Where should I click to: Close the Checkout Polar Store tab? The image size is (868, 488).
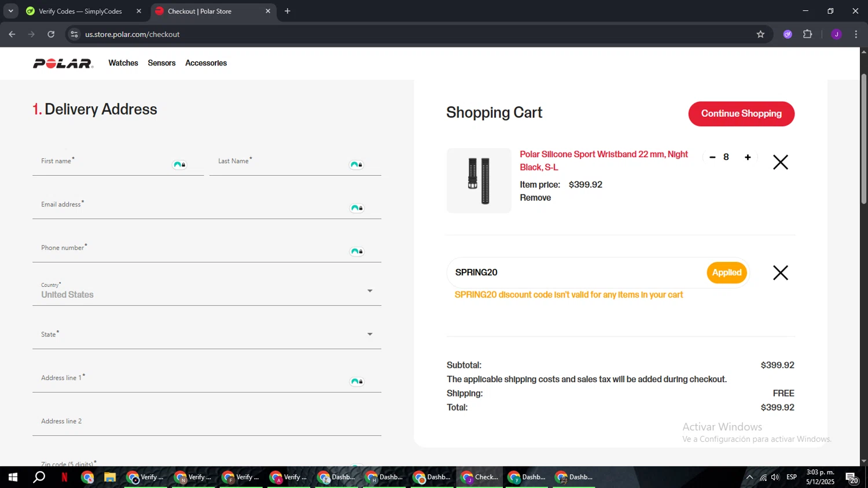point(268,11)
